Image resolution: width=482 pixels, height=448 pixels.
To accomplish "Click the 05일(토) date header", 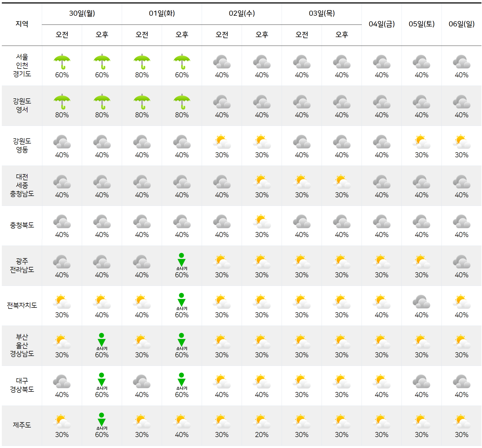I will (x=422, y=24).
